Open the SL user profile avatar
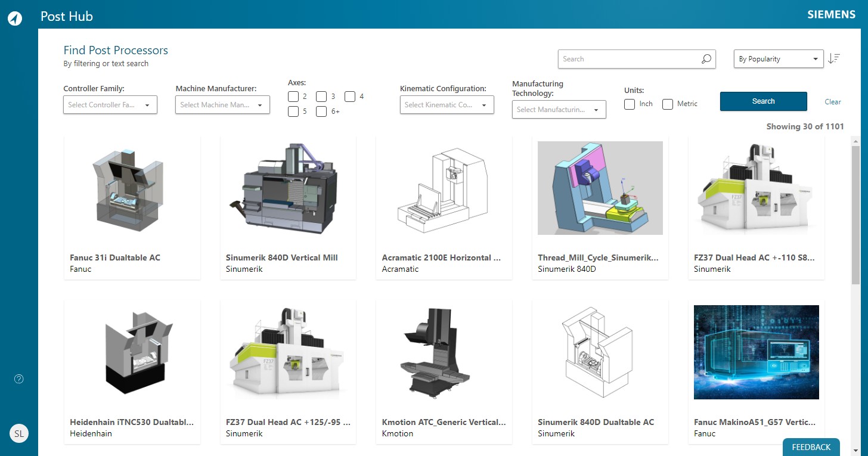This screenshot has height=456, width=868. coord(19,433)
